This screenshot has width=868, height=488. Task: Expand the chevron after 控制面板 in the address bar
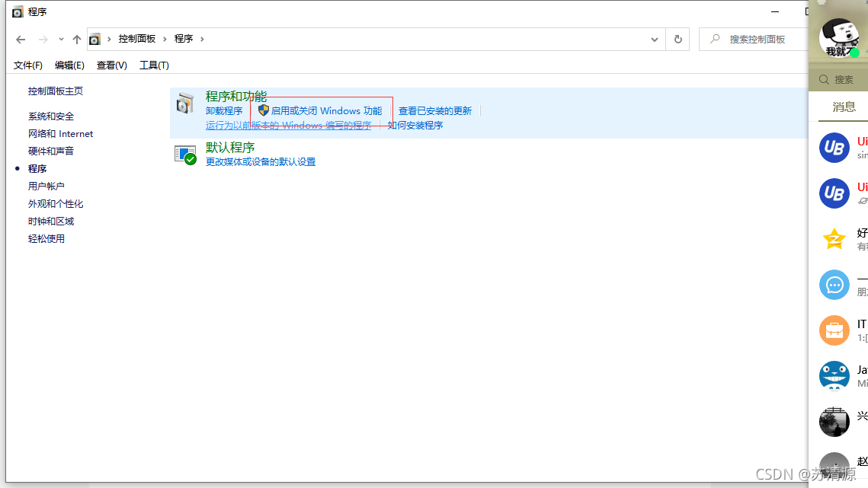click(x=165, y=39)
